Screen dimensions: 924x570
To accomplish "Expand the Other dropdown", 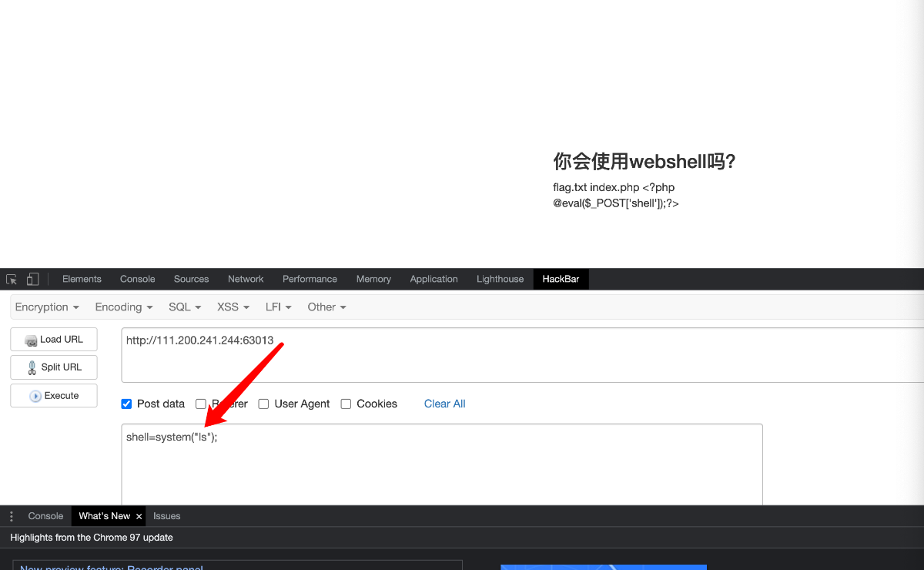I will [x=327, y=307].
